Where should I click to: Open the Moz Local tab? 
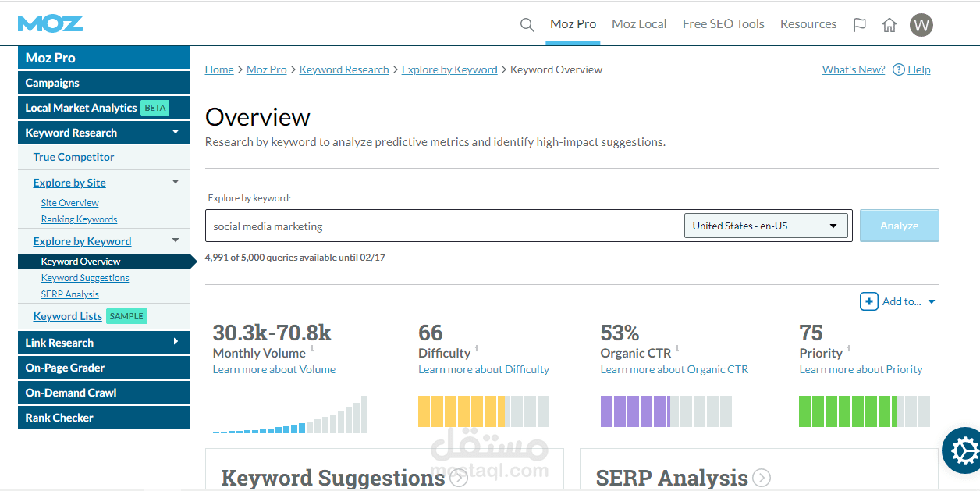click(x=639, y=24)
